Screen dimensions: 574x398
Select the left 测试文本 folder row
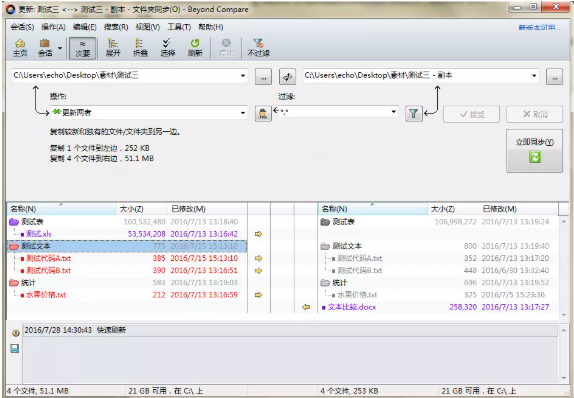point(127,246)
